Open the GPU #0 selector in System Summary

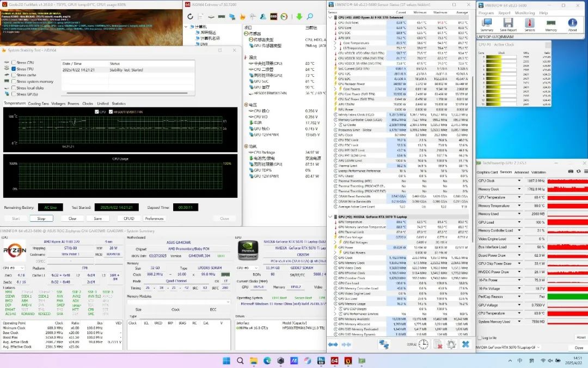point(247,268)
